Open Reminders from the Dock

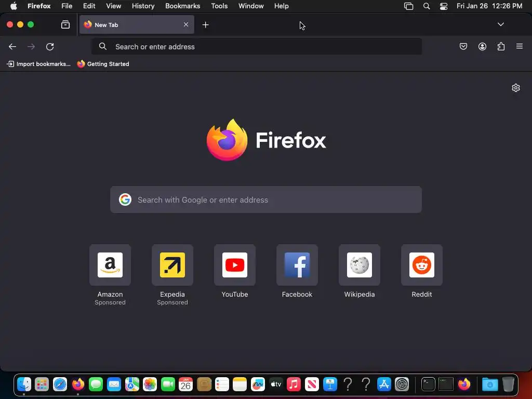pyautogui.click(x=222, y=384)
